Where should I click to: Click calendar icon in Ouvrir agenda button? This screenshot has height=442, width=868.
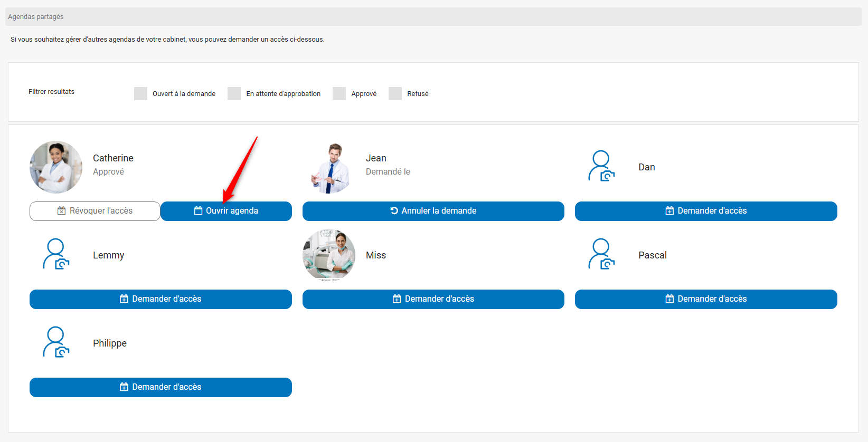[199, 211]
